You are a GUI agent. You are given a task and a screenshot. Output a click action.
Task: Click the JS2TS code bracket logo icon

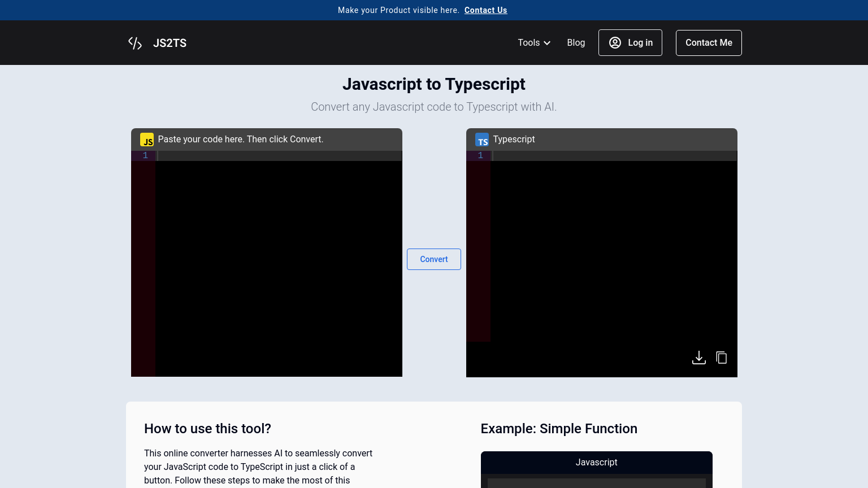(x=135, y=43)
